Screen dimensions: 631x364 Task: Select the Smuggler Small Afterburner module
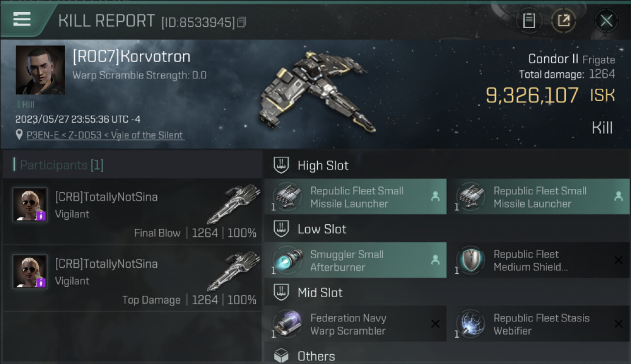click(355, 260)
